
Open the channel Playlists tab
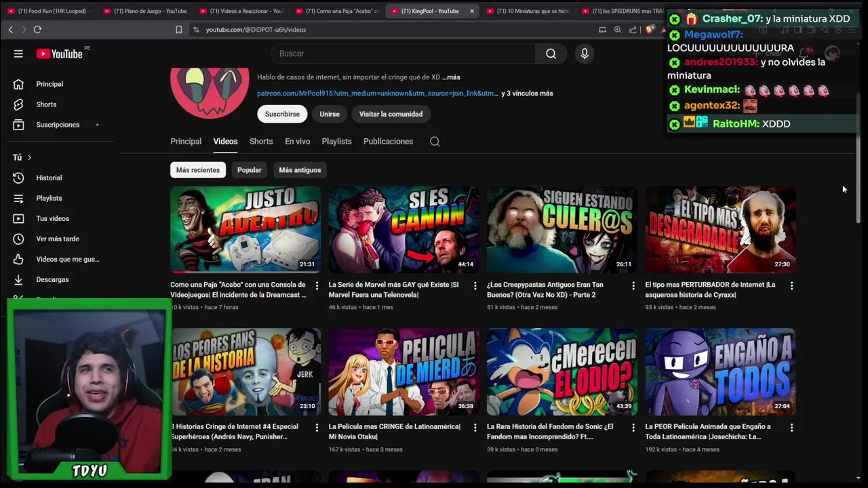(x=336, y=142)
